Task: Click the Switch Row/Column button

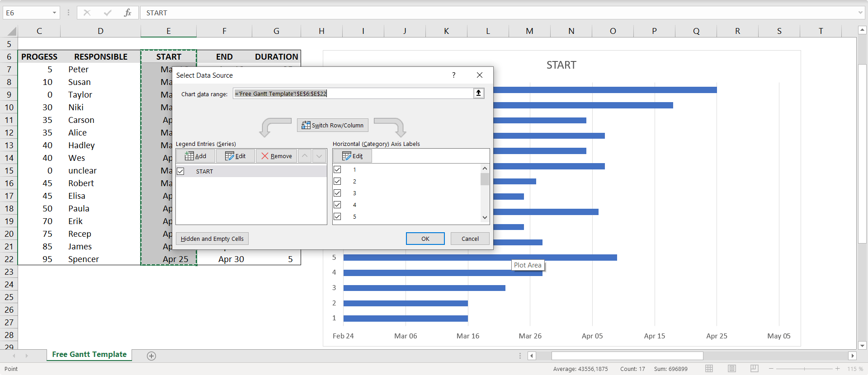Action: [x=333, y=125]
